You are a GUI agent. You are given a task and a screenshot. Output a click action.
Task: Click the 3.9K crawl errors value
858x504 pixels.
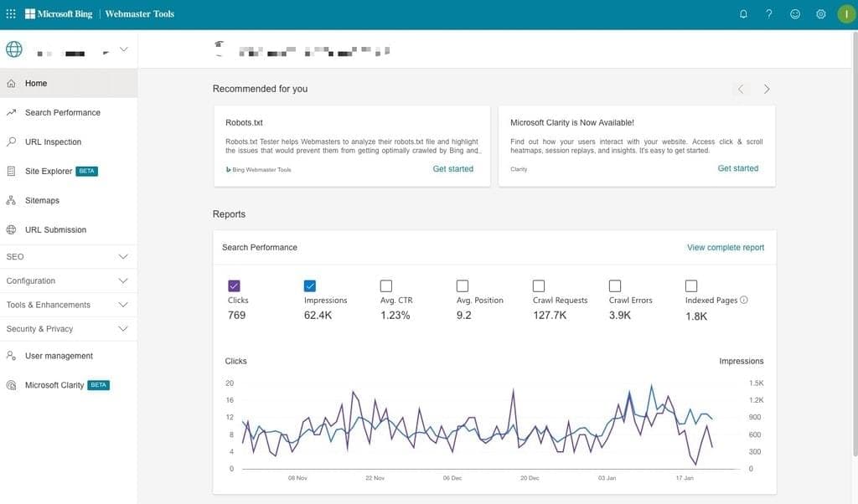620,316
